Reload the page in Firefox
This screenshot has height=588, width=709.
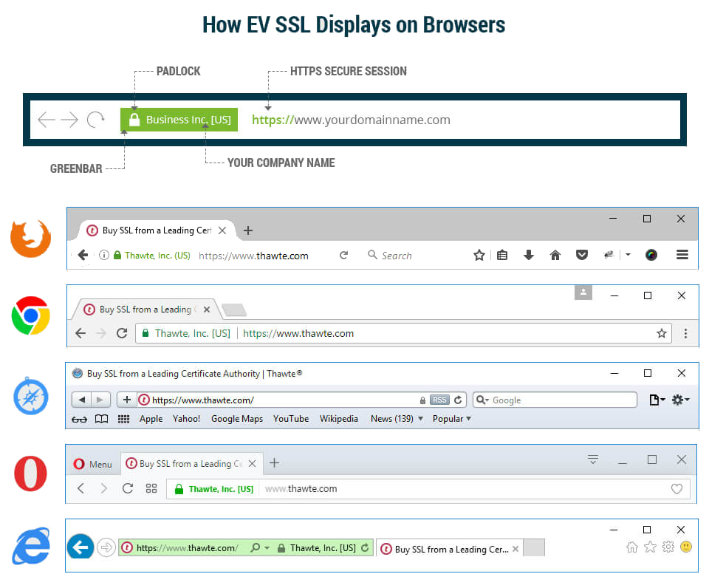pos(343,255)
